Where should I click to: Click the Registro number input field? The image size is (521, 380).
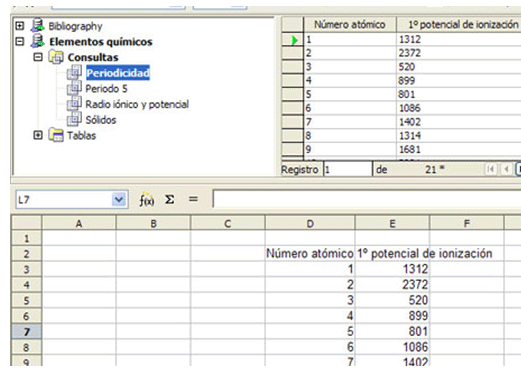pyautogui.click(x=348, y=170)
